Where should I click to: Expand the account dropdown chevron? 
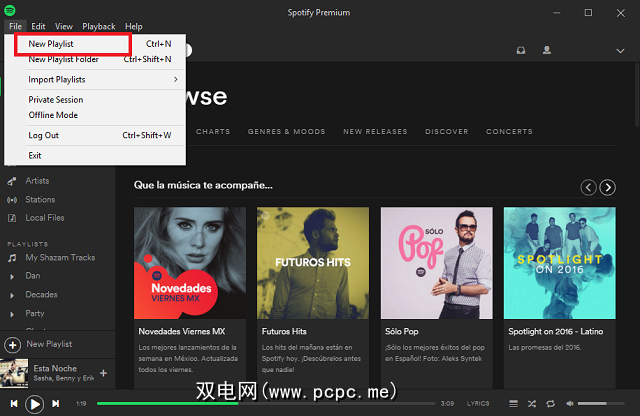(620, 51)
